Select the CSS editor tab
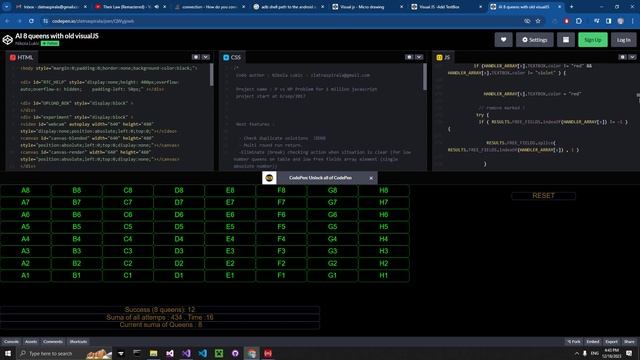The width and height of the screenshot is (640, 360). pos(232,57)
